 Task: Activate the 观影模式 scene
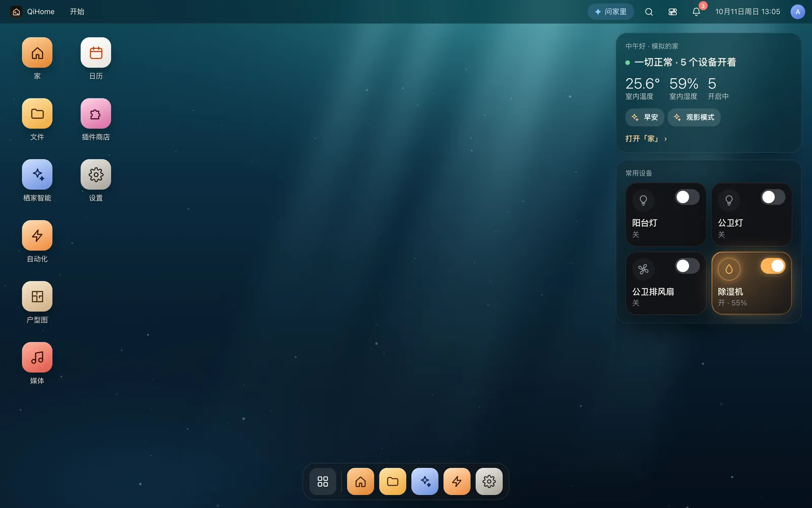[x=694, y=117]
